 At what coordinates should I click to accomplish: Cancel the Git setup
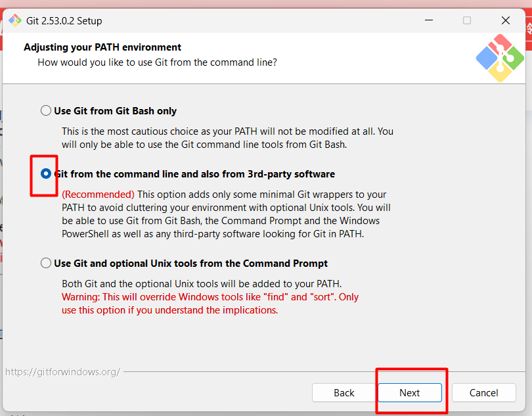pyautogui.click(x=483, y=392)
